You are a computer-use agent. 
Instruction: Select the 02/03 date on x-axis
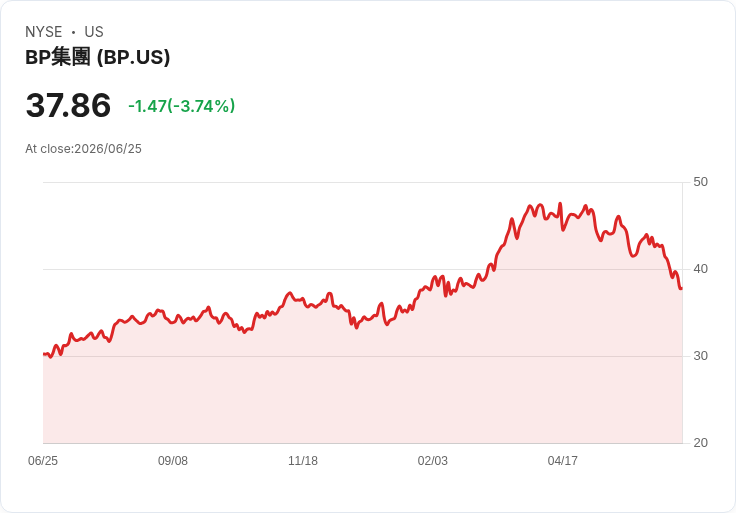tap(433, 461)
